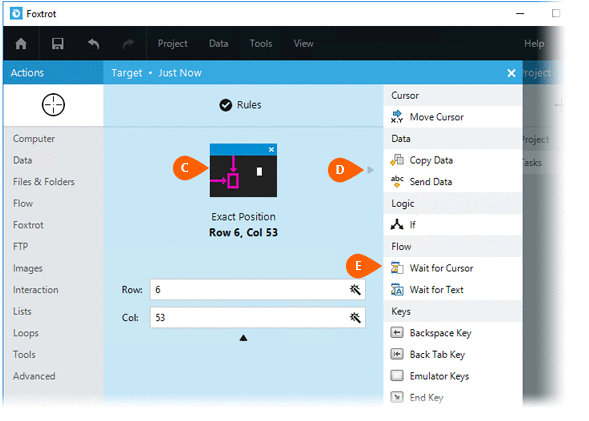Select the Loops category
Viewport: 589px width, 421px height.
(26, 333)
